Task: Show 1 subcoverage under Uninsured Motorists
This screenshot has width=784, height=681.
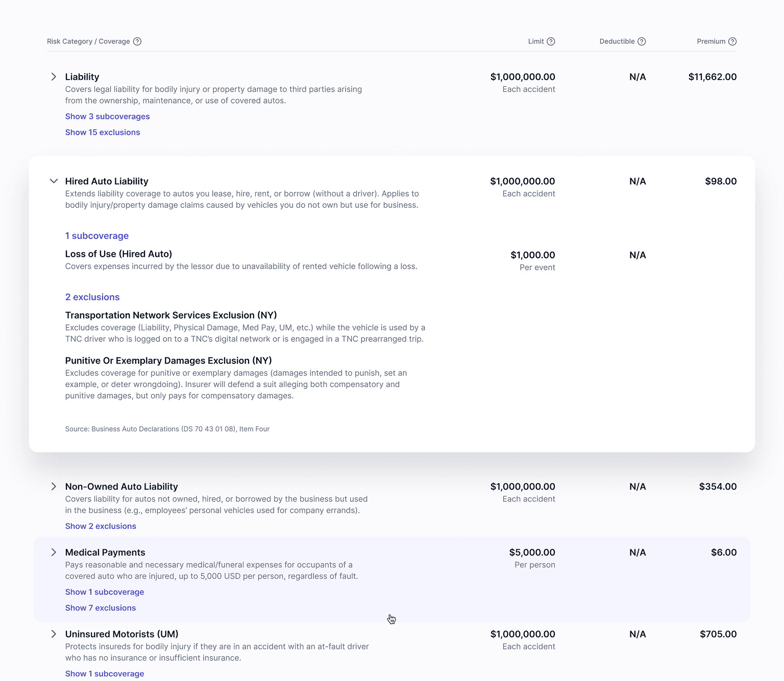Action: (x=105, y=674)
